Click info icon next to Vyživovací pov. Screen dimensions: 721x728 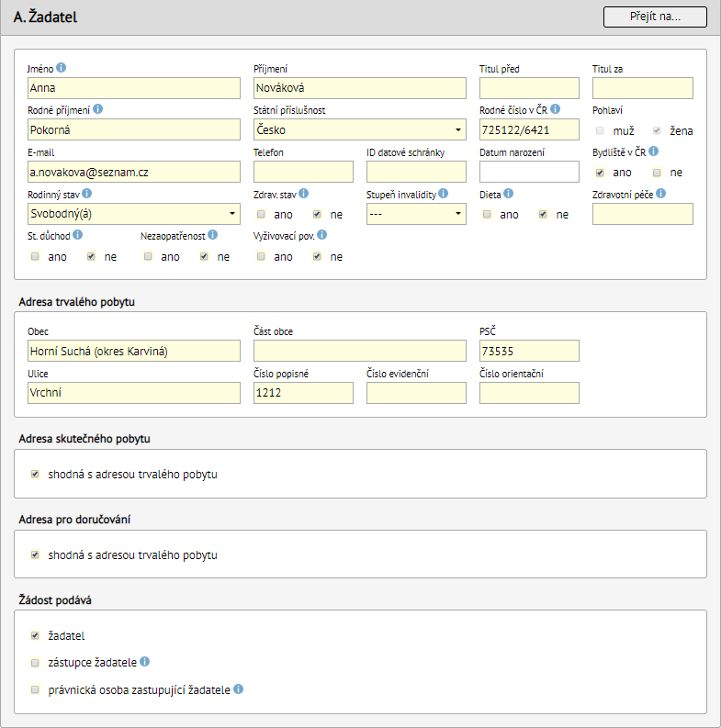[x=322, y=235]
